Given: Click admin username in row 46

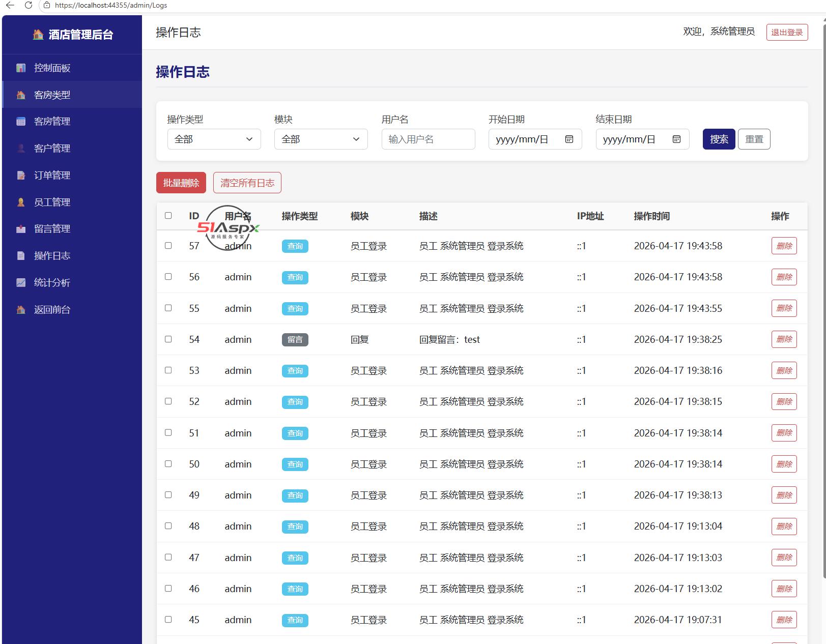Looking at the screenshot, I should click(x=238, y=589).
